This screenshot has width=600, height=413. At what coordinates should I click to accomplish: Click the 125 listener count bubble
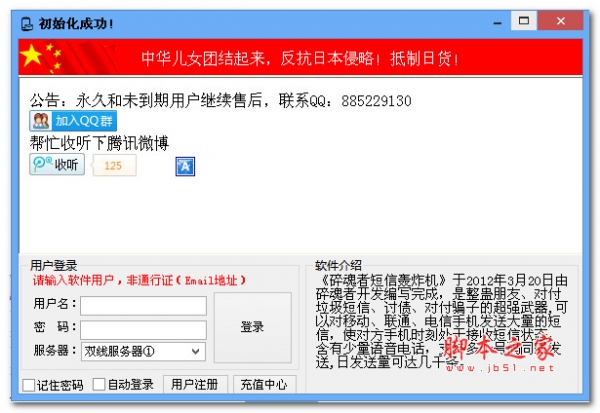pyautogui.click(x=113, y=165)
